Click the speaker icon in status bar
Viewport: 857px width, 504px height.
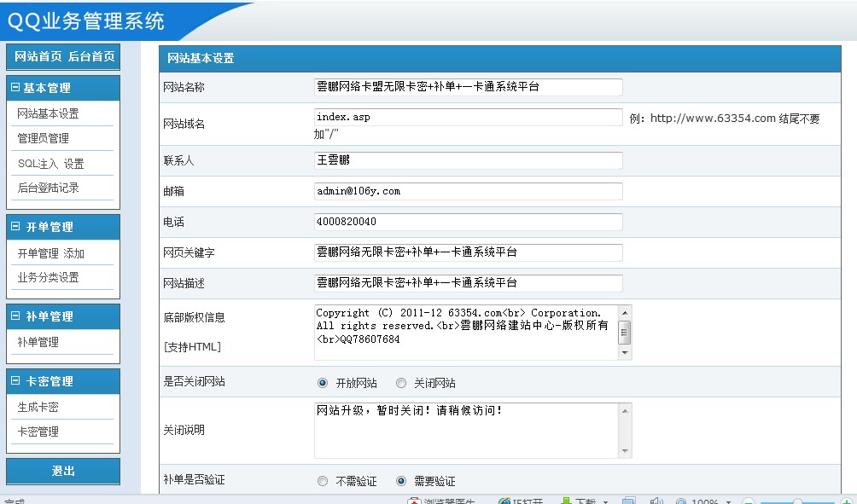pyautogui.click(x=656, y=501)
